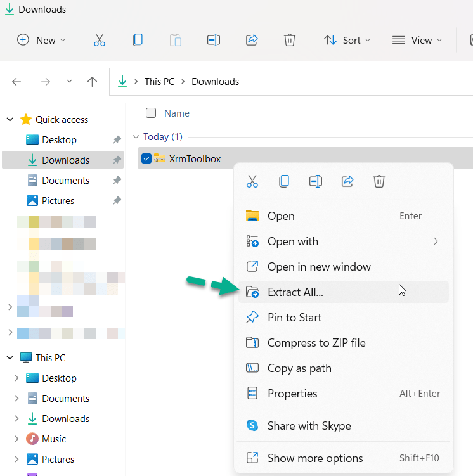Collapse the Today (1) group
The height and width of the screenshot is (476, 473).
(x=136, y=137)
